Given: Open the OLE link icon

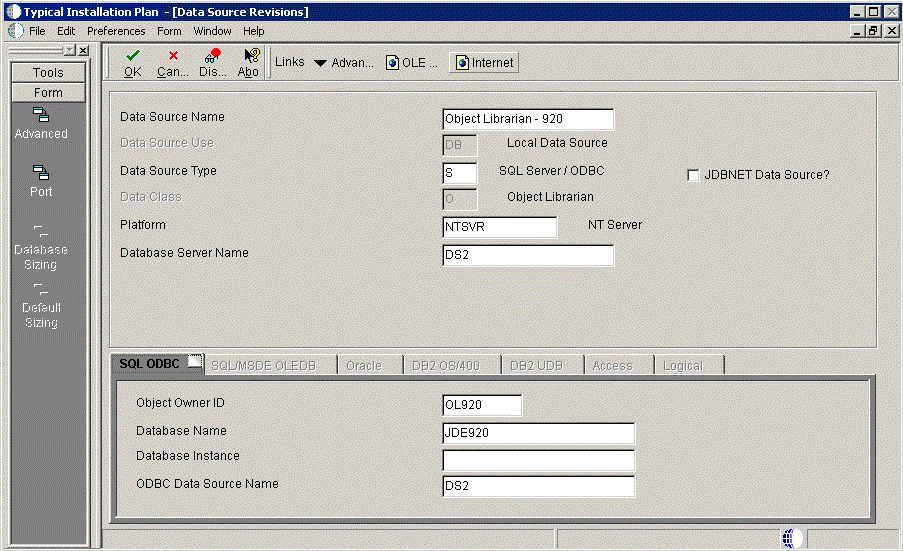Looking at the screenshot, I should (x=392, y=63).
